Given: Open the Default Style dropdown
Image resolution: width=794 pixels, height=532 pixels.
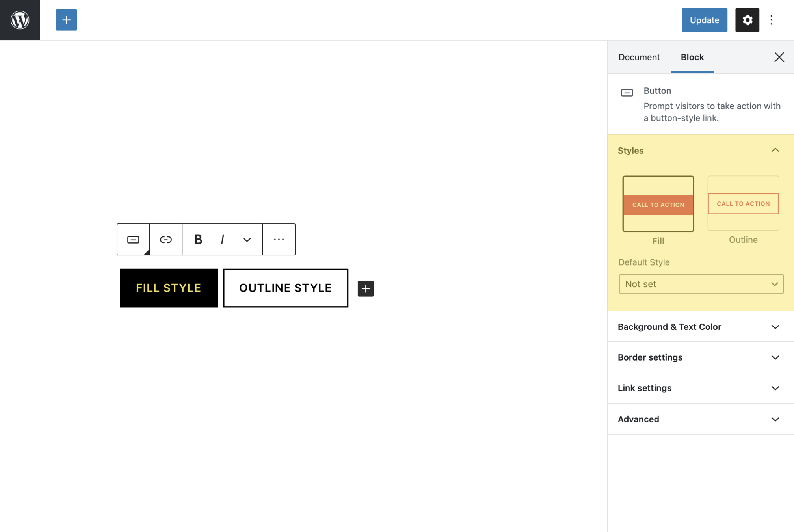Looking at the screenshot, I should click(x=701, y=284).
